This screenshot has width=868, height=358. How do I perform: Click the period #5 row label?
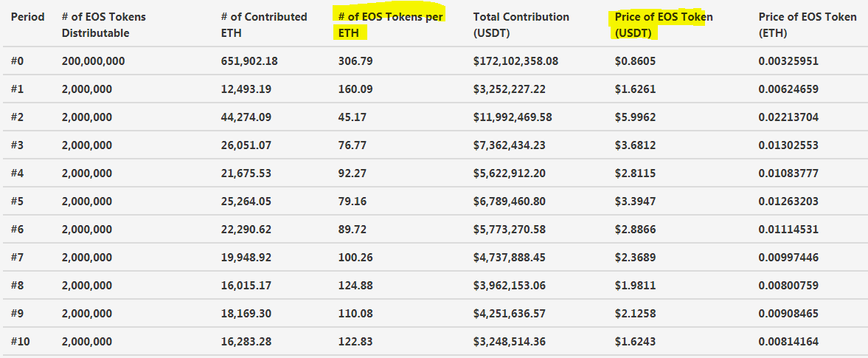(18, 202)
